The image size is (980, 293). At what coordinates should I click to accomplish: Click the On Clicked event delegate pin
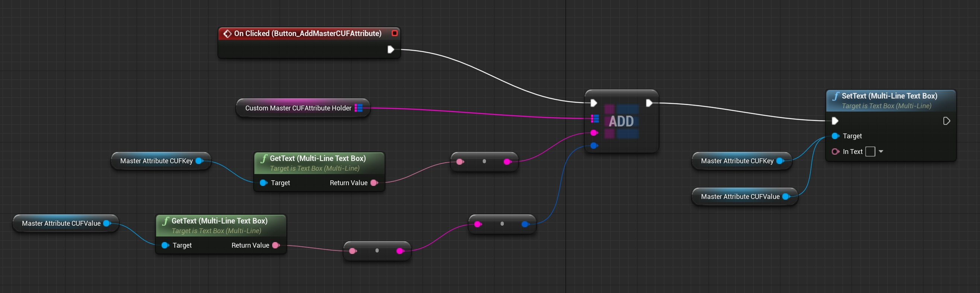(395, 33)
